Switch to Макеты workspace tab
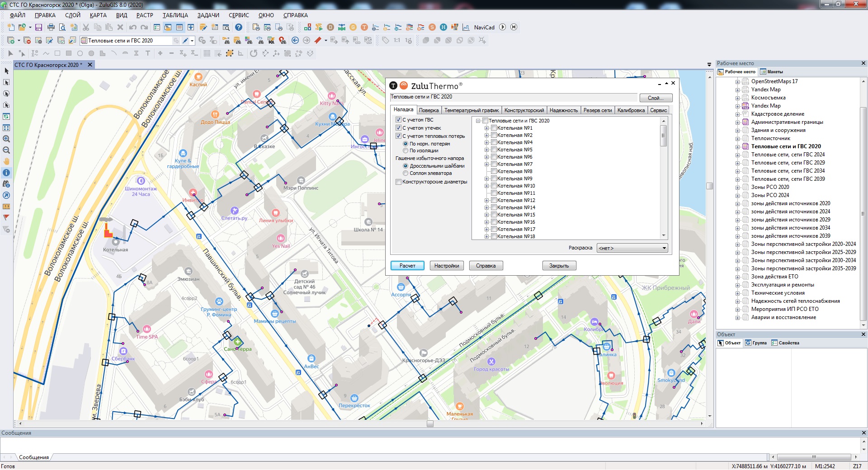 pyautogui.click(x=772, y=72)
